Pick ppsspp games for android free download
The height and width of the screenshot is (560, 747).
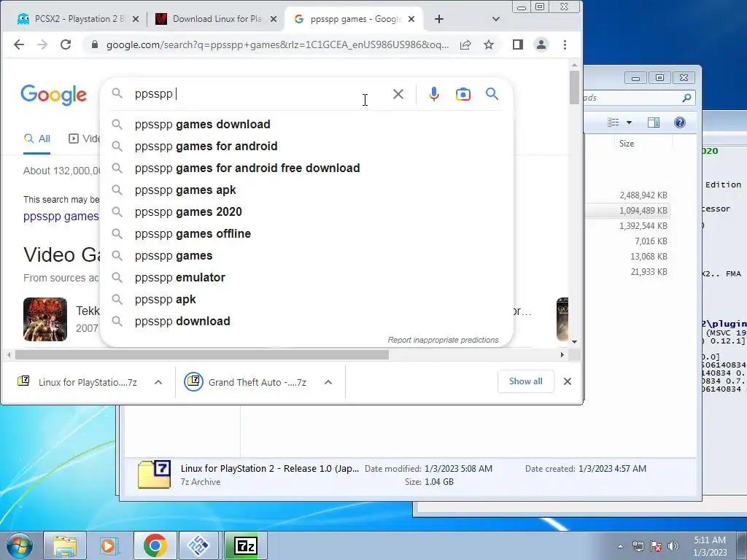pos(307,168)
